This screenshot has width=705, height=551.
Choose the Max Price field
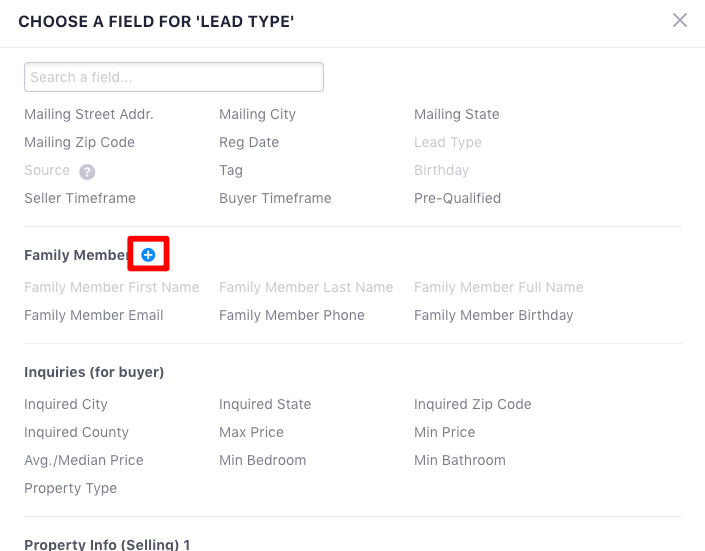coord(251,432)
